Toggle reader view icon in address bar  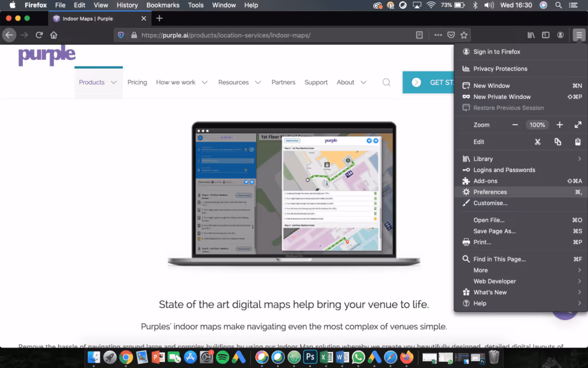point(419,35)
